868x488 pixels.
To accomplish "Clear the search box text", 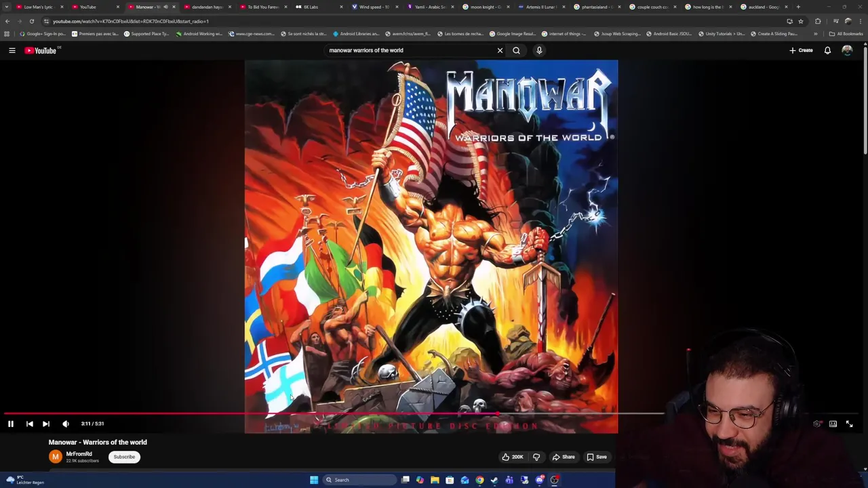I will pyautogui.click(x=500, y=50).
